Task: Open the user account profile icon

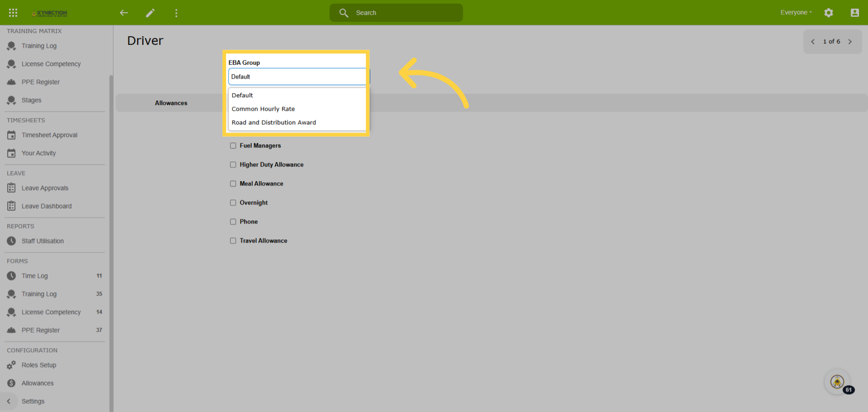Action: point(855,13)
